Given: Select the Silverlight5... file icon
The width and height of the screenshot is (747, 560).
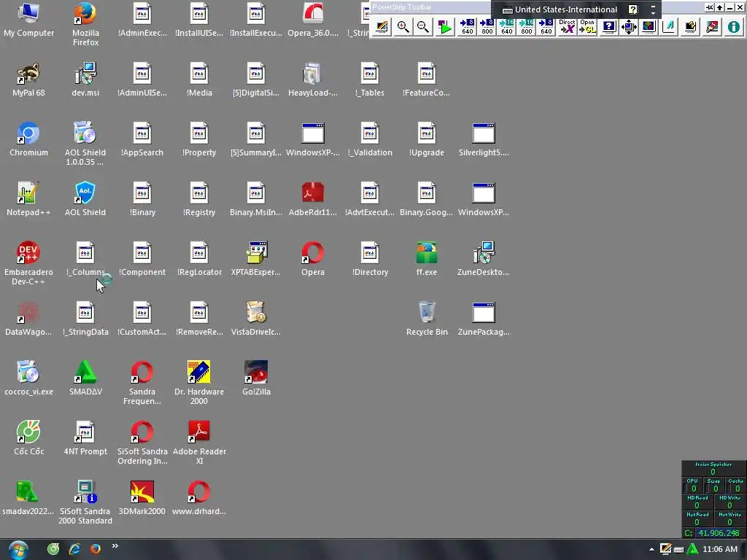Looking at the screenshot, I should click(x=484, y=139).
